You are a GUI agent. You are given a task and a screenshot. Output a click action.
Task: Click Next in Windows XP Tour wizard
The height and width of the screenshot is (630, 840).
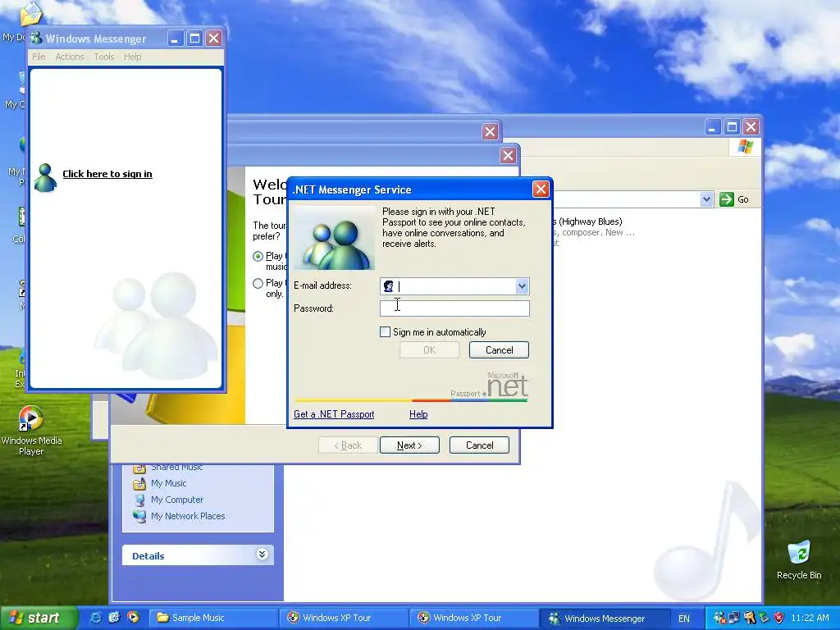(409, 445)
